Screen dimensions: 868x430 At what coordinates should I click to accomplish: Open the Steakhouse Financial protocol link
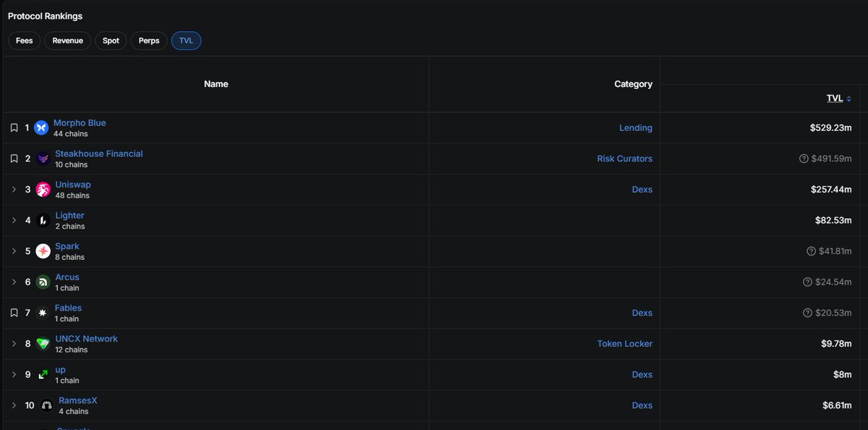(x=99, y=153)
